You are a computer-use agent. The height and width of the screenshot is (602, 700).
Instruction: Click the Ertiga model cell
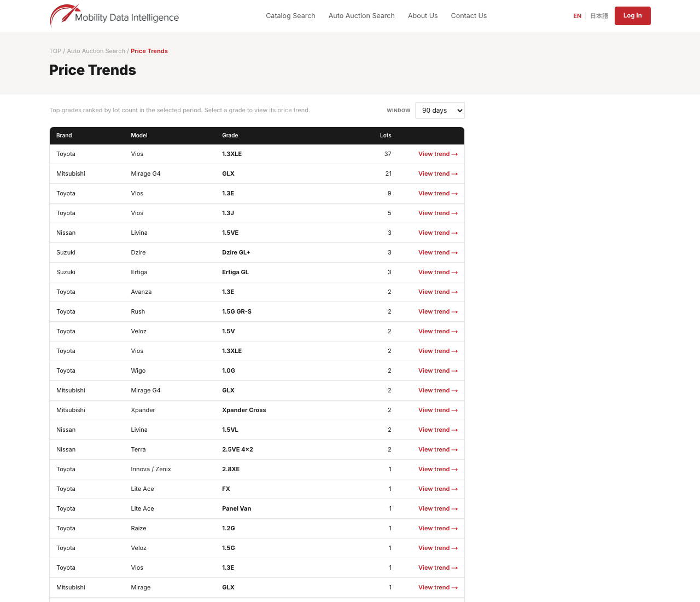(x=139, y=273)
